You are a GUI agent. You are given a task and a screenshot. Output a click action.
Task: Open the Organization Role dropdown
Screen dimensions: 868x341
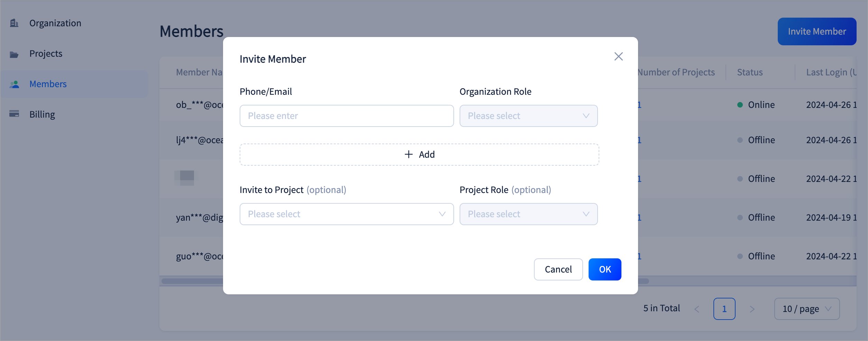click(x=528, y=116)
